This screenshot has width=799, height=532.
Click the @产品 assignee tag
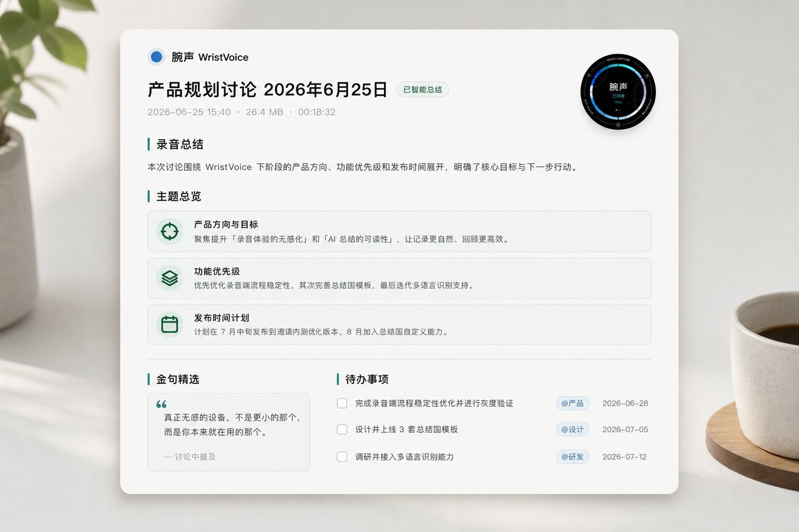pos(572,403)
